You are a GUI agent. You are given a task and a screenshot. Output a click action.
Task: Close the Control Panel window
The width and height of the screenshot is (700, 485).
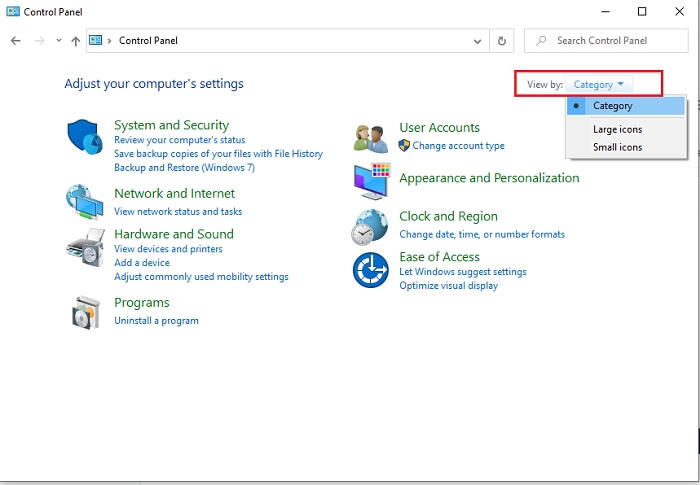pos(679,12)
